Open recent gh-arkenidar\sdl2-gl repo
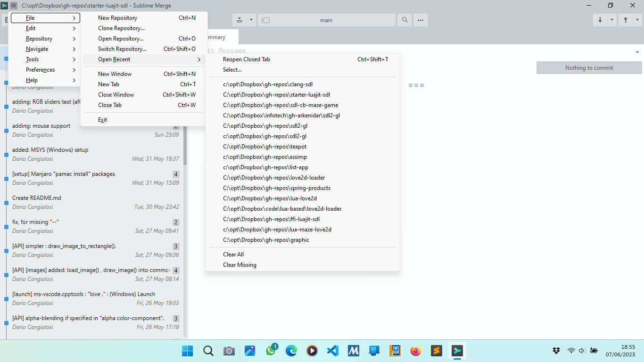644x362 pixels. (x=303, y=115)
